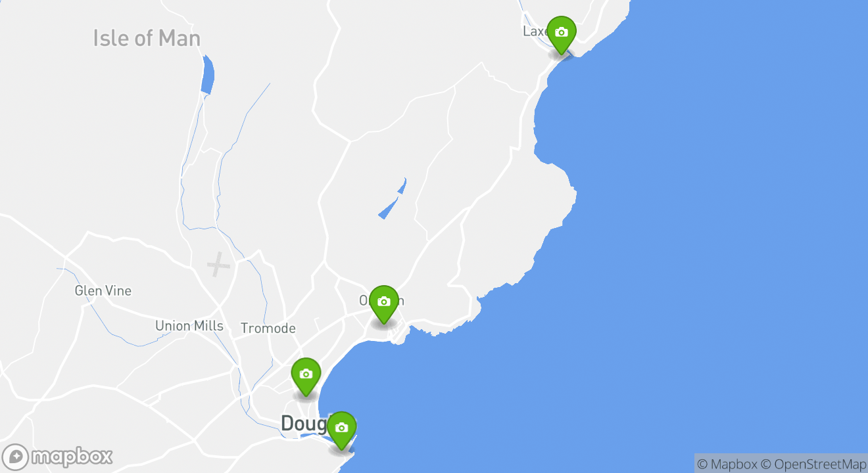The width and height of the screenshot is (868, 473).
Task: Click the grey cross symbol near Union Mills
Action: coord(218,265)
